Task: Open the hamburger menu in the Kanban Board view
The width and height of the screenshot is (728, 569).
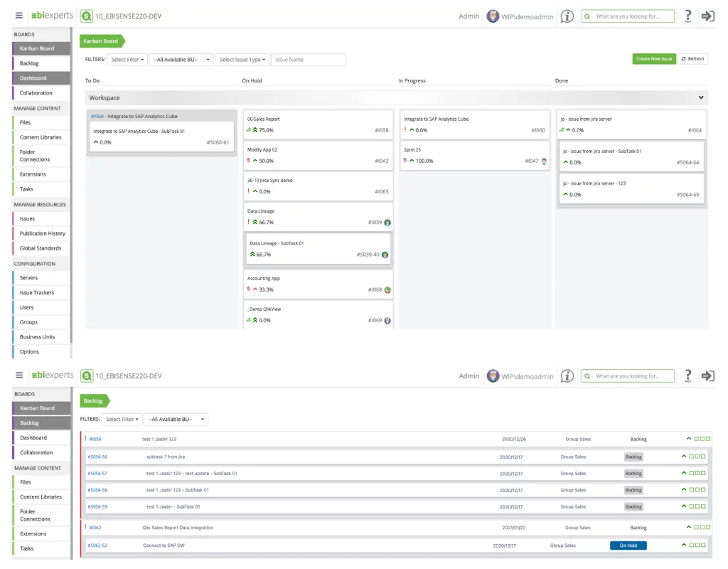Action: point(19,16)
